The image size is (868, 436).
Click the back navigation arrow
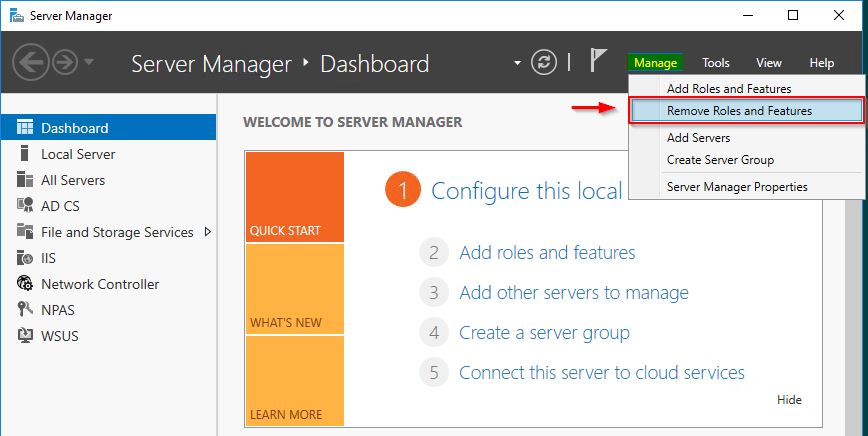tap(30, 63)
